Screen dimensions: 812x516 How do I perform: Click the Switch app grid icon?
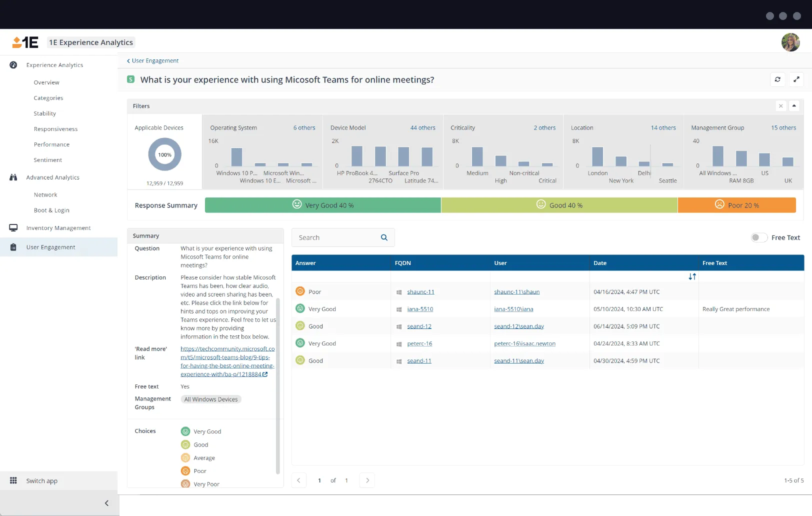click(x=13, y=480)
